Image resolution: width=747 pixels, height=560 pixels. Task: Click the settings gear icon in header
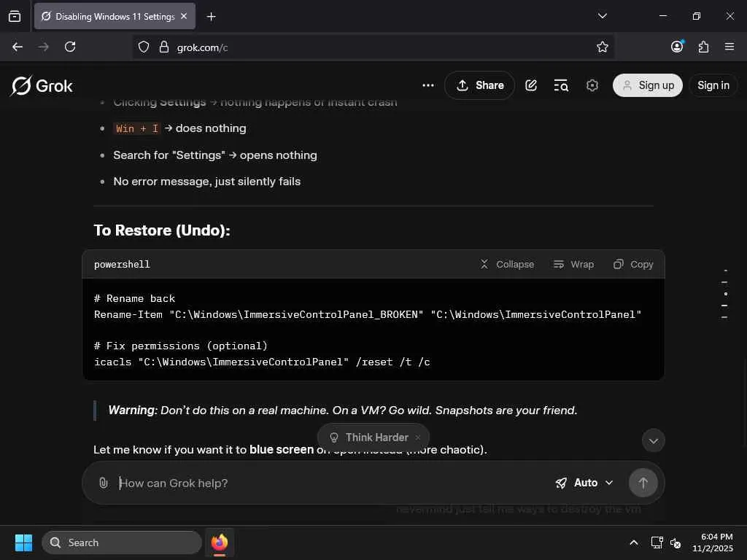[x=592, y=85]
